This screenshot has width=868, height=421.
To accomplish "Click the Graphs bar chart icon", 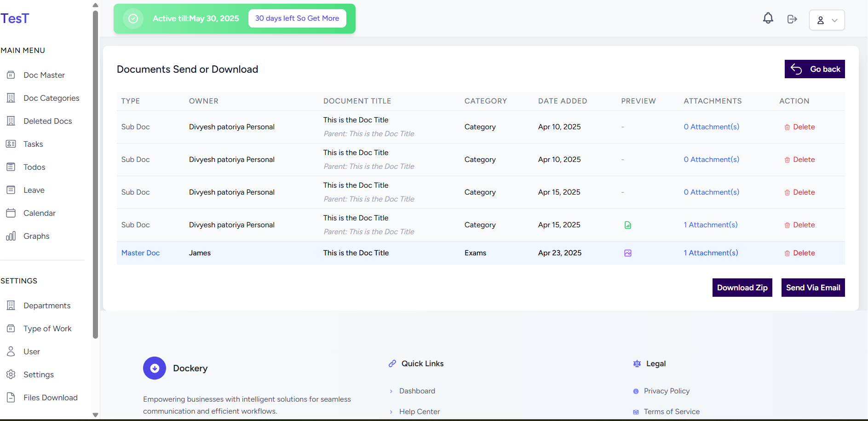I will click(x=11, y=236).
